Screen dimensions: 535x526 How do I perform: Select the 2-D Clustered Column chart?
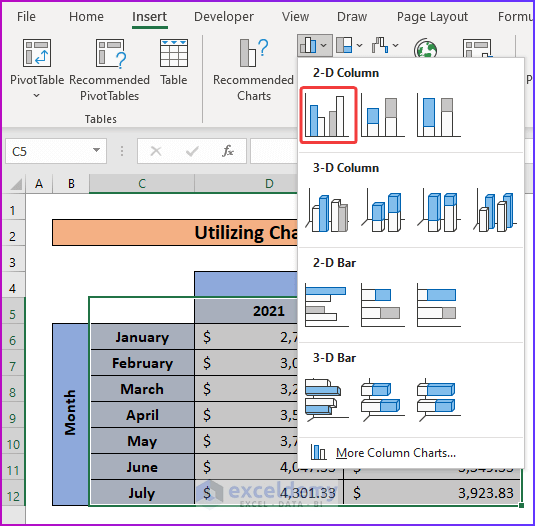point(328,115)
